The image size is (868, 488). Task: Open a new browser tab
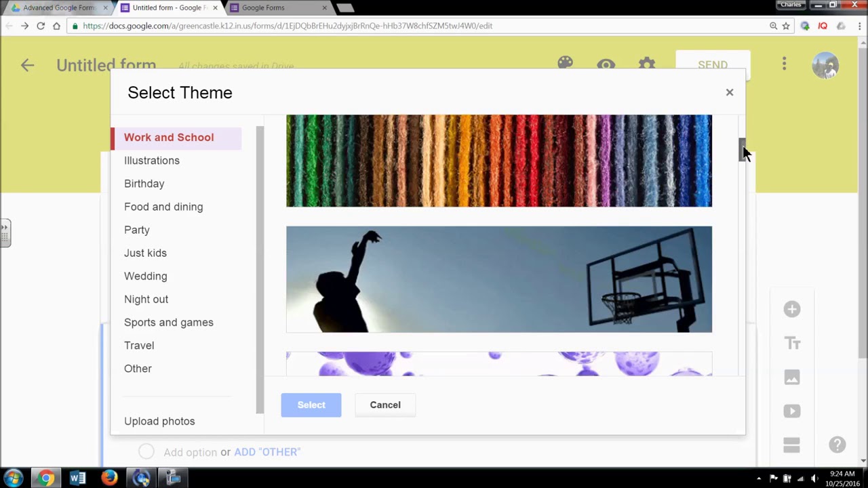pos(345,8)
